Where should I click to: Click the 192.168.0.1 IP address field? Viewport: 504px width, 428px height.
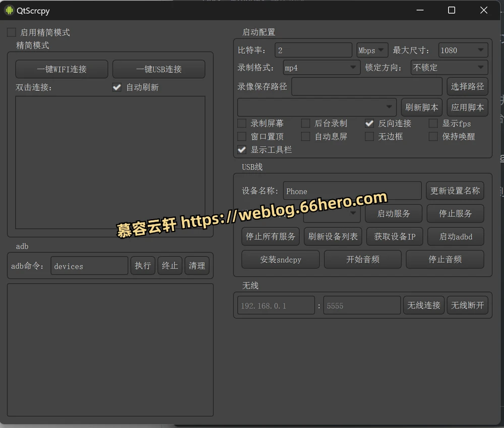(x=276, y=305)
